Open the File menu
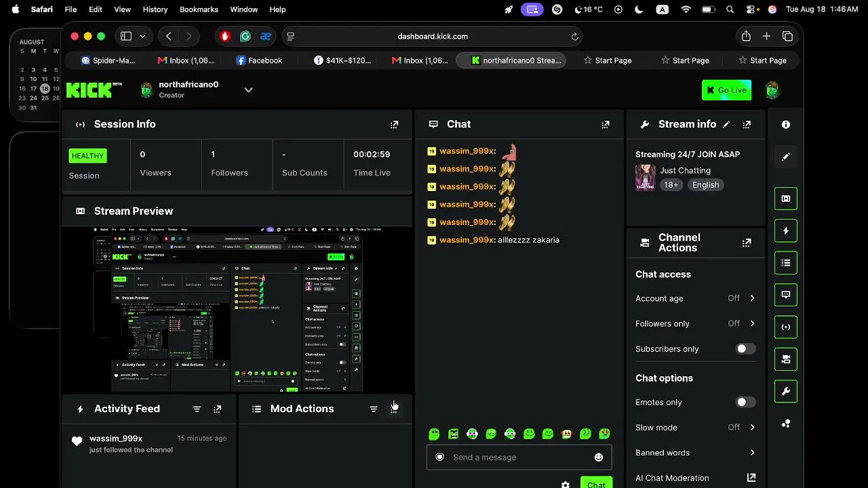The image size is (868, 488). 71,9
